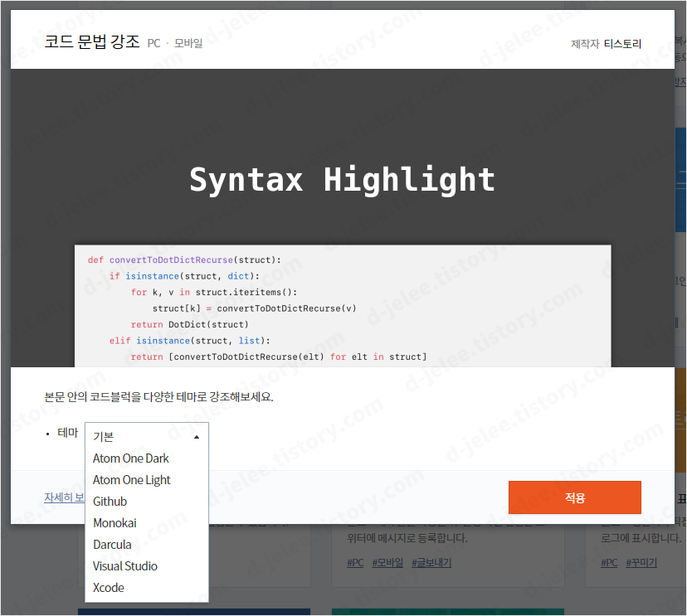
Task: Click the #글보내기 hashtag link
Action: [x=430, y=562]
